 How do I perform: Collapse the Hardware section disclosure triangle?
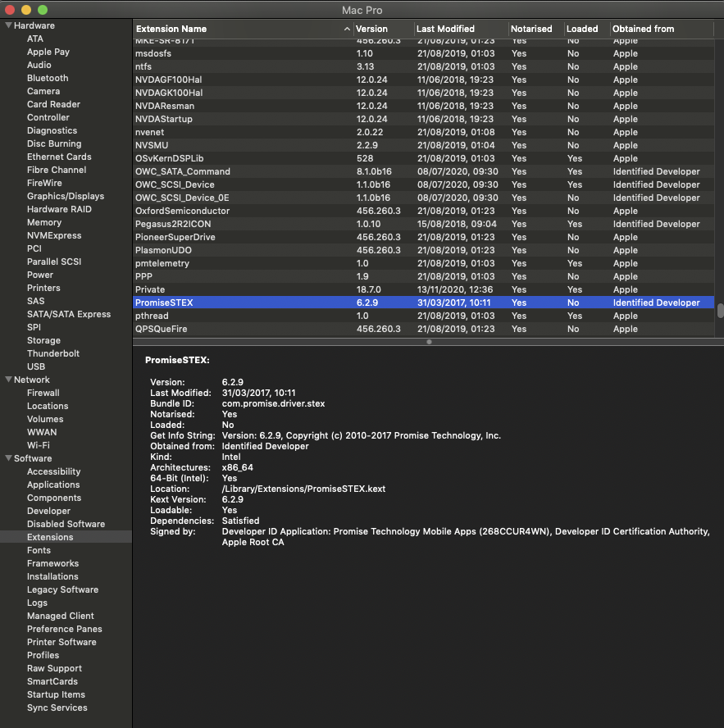click(x=8, y=25)
